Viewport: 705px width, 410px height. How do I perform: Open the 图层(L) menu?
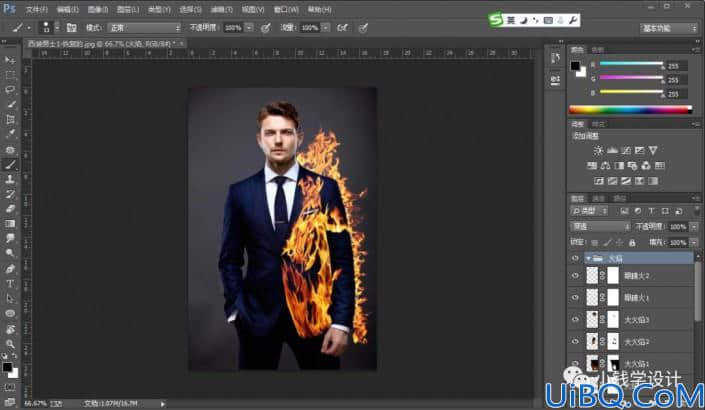128,9
